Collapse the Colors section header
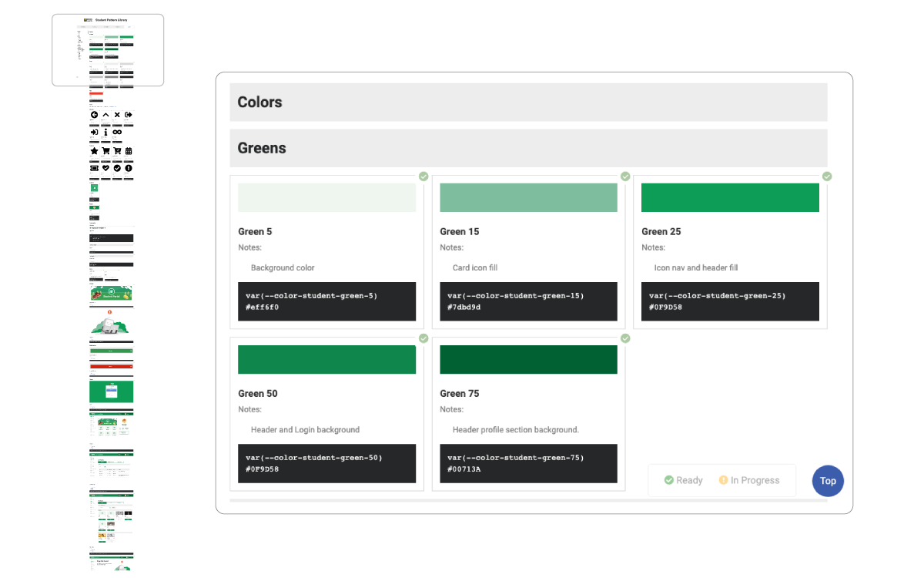The width and height of the screenshot is (924, 578). coord(528,102)
